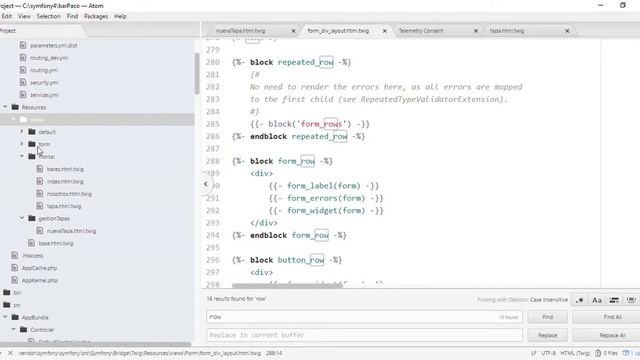Click the Replace button
This screenshot has height=360, width=640.
[547, 335]
